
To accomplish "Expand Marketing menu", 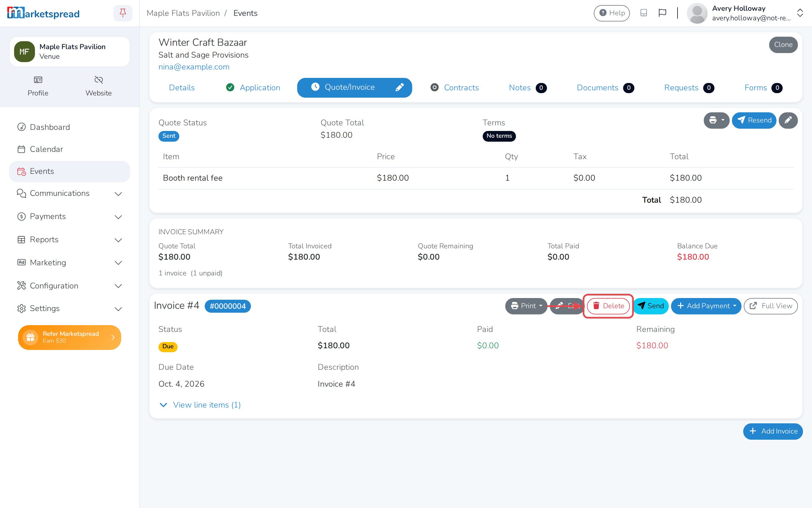I will tap(69, 263).
